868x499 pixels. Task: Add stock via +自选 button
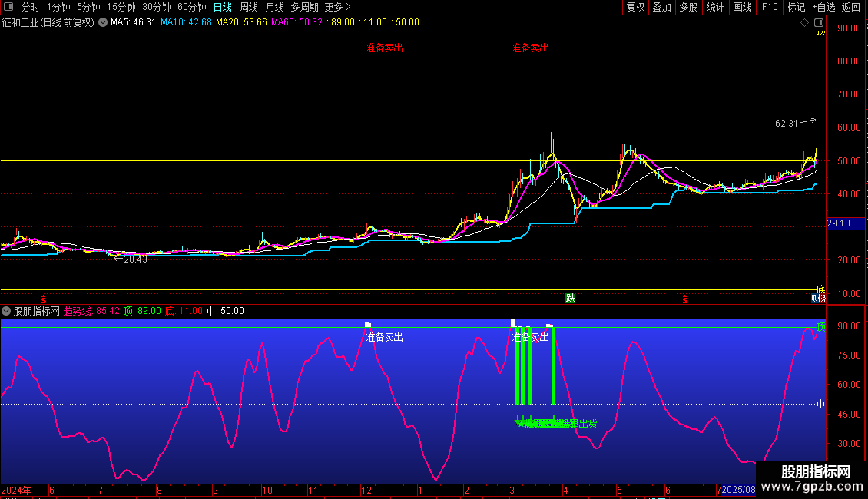click(823, 7)
